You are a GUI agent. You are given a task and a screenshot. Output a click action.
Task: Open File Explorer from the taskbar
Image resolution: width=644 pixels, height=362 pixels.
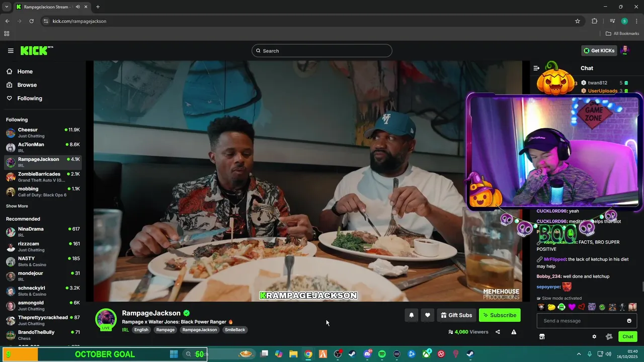[293, 354]
